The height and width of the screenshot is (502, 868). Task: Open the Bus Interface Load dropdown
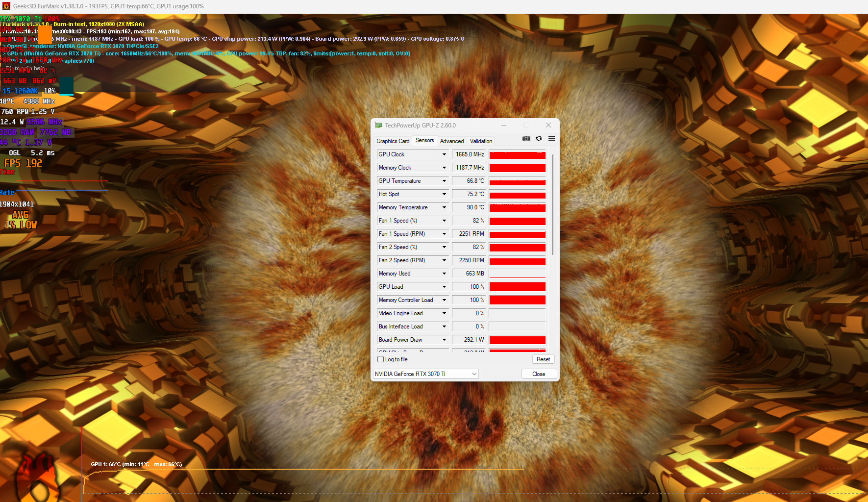[x=444, y=326]
